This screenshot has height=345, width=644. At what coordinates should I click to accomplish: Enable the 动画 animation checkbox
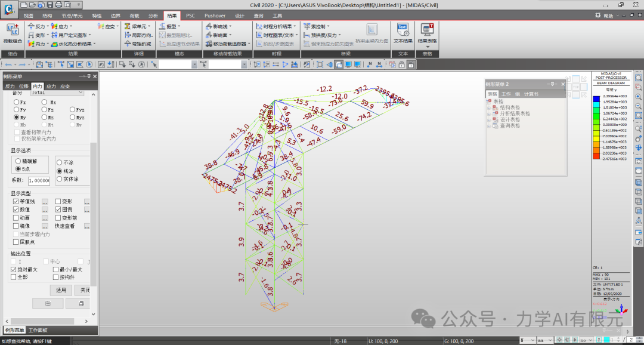pyautogui.click(x=16, y=218)
